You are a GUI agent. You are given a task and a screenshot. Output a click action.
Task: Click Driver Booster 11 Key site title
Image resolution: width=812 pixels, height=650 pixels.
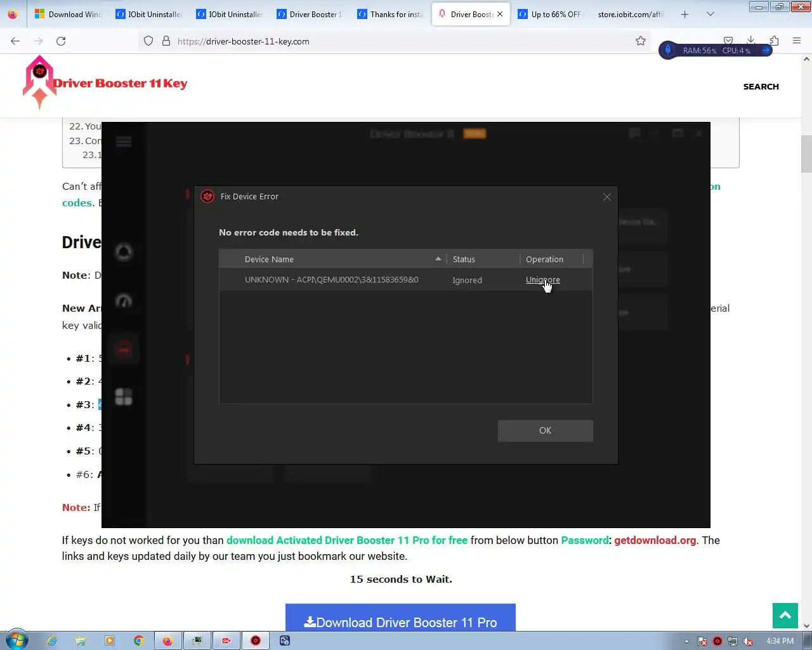[120, 83]
